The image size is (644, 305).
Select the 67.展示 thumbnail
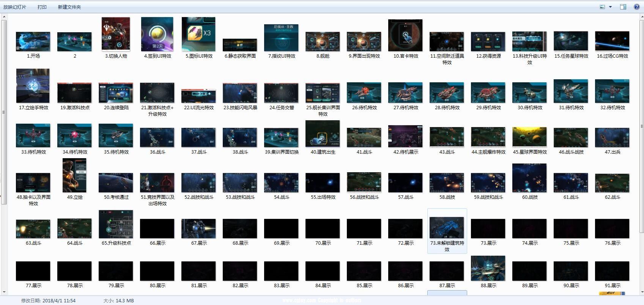(x=198, y=228)
